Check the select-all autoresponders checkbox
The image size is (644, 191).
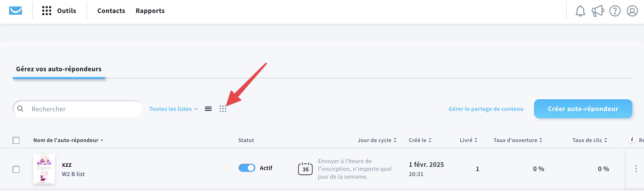pyautogui.click(x=16, y=140)
